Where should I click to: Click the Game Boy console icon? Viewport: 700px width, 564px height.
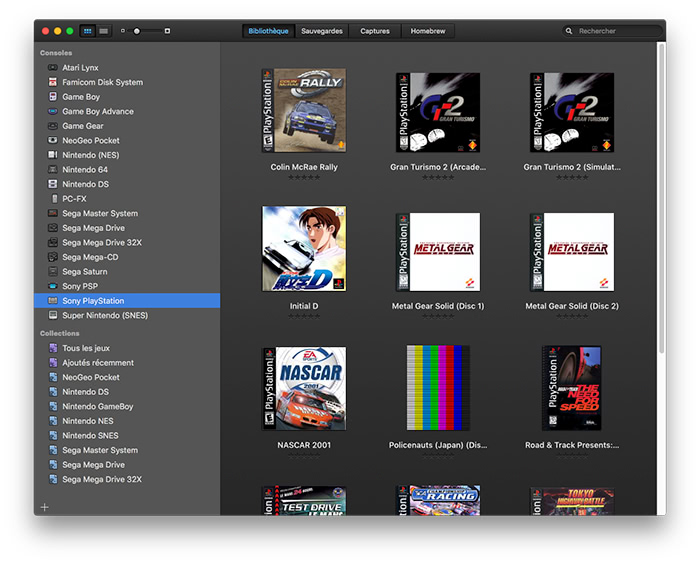(x=53, y=96)
